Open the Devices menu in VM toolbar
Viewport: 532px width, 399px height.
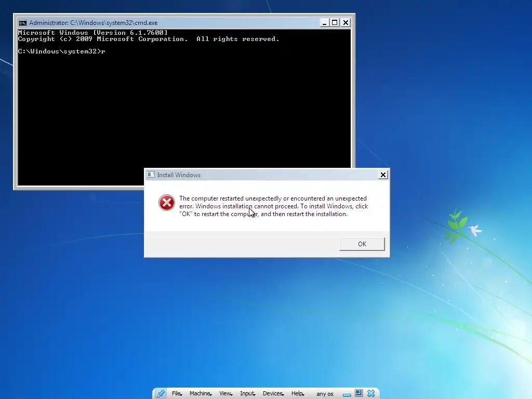coord(273,393)
